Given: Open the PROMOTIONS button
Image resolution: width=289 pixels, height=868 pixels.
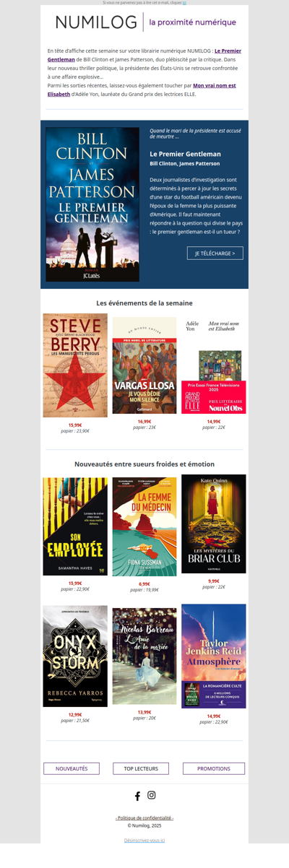Looking at the screenshot, I should pos(214,768).
